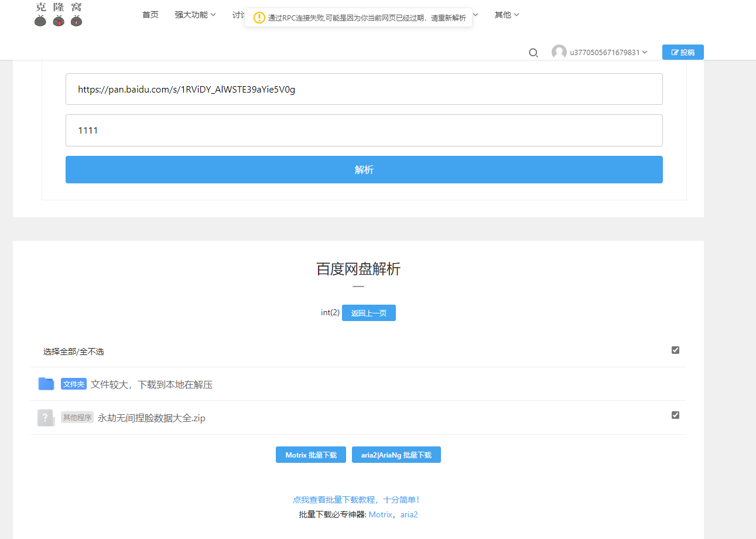Click the 其他程序 tag label

tap(77, 417)
